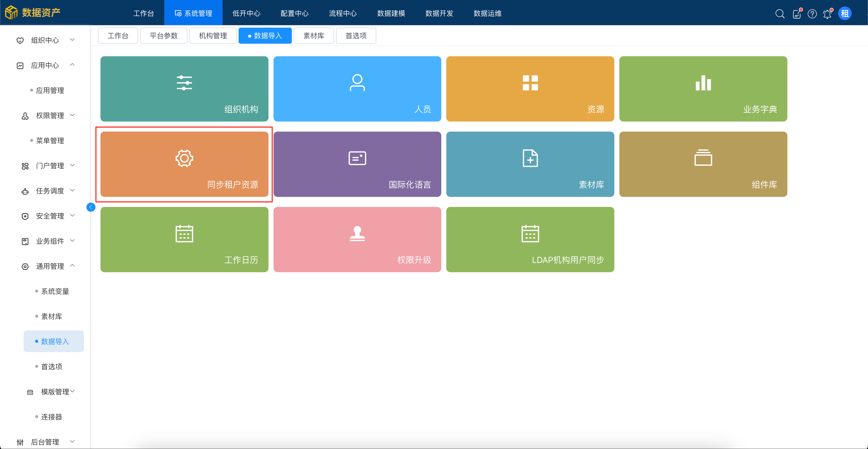Collapse the 应用中心 sidebar section
Image resolution: width=868 pixels, height=449 pixels.
tap(45, 65)
